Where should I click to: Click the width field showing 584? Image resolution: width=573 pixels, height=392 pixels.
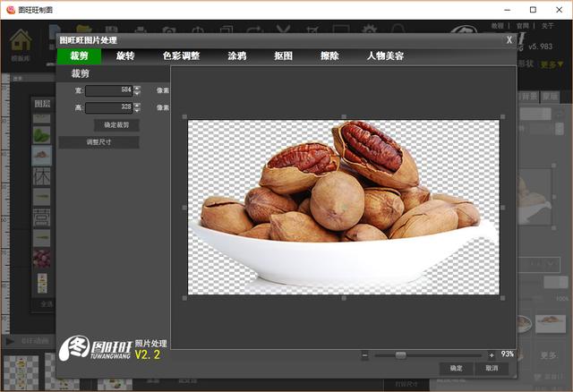pos(109,90)
